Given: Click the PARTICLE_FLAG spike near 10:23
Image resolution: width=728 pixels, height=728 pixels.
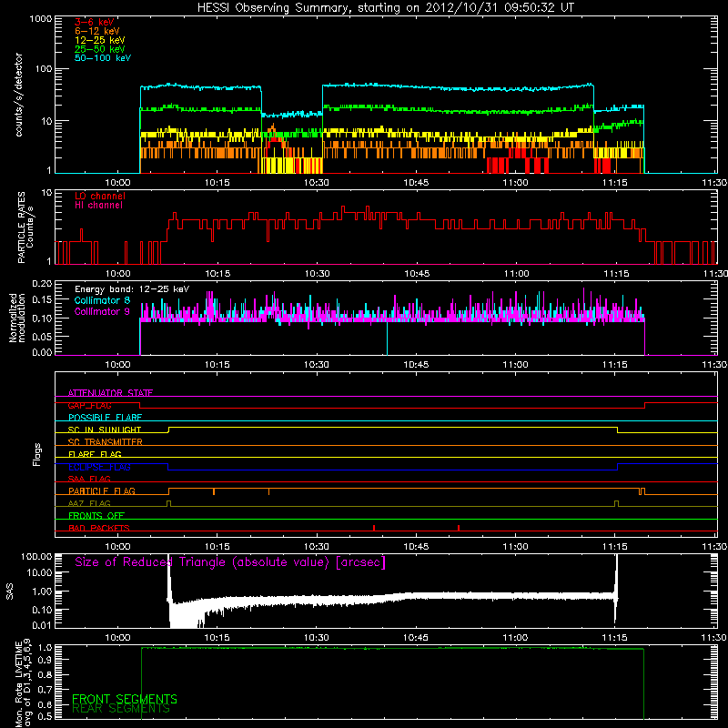Looking at the screenshot, I should (268, 491).
